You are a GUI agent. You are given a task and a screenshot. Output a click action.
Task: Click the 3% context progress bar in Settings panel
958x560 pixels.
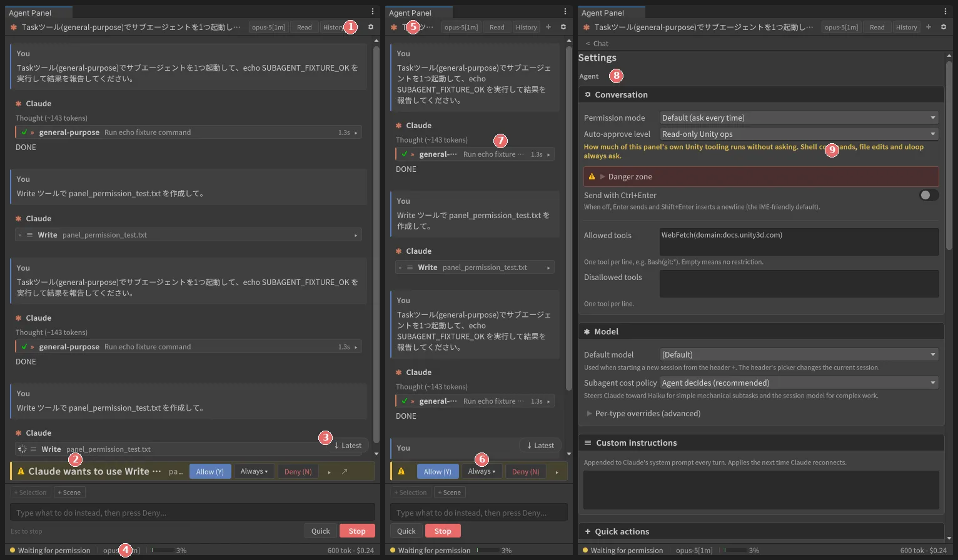click(x=735, y=550)
